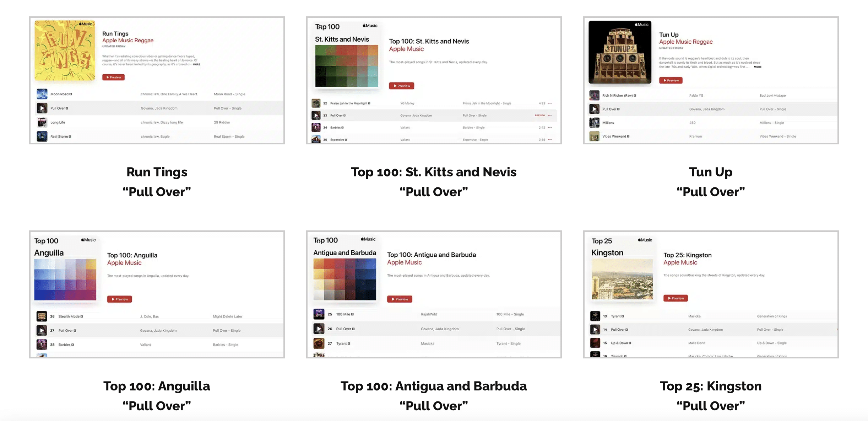Screen dimensions: 868x421
Task: Click the red PREVIEW label on Pull Over row
Action: 539,115
